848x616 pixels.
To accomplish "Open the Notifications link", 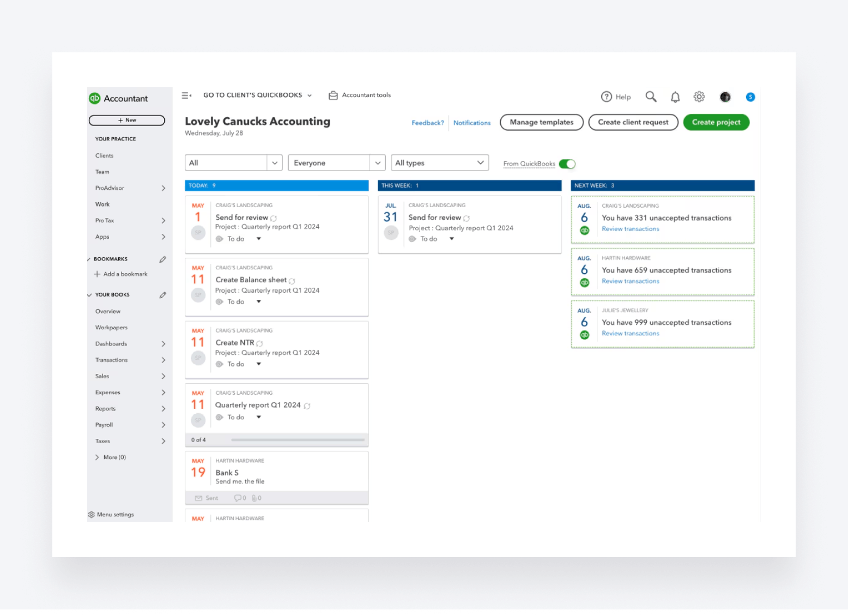I will [x=472, y=123].
